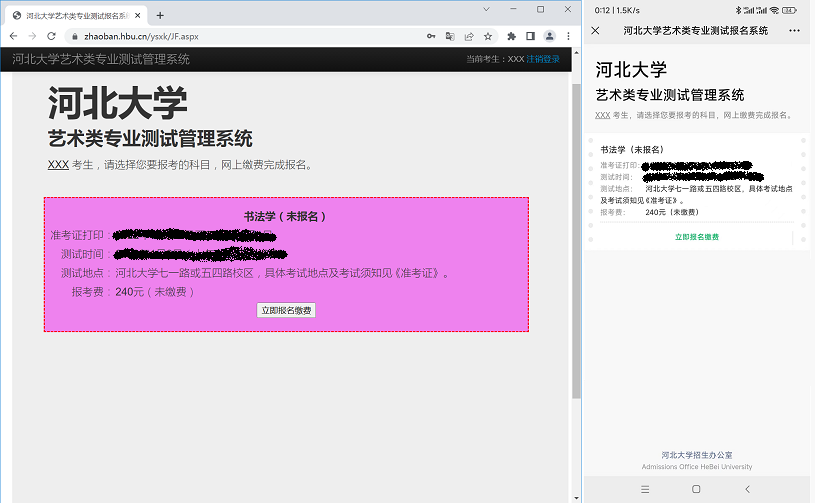Minimize the Chrome window
The image size is (815, 503).
point(514,9)
